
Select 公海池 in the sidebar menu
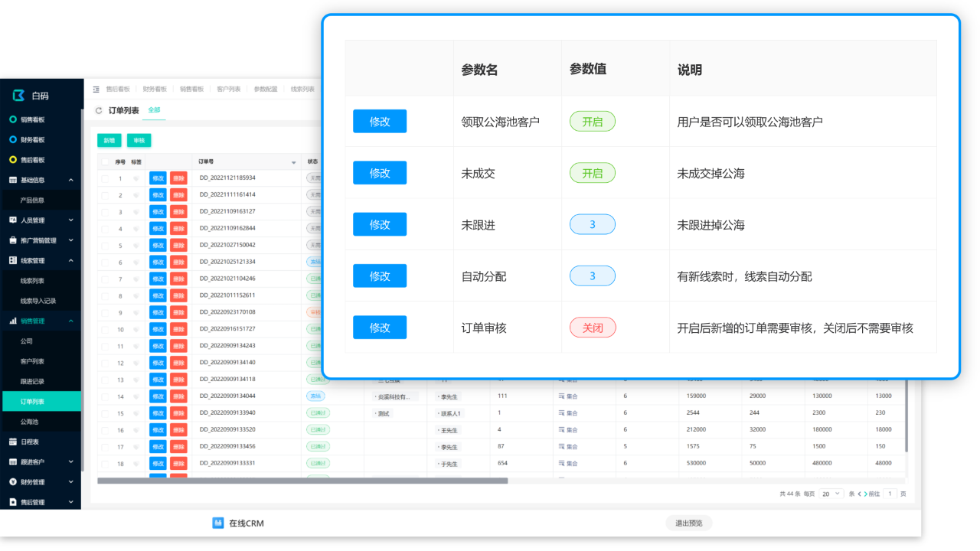[x=29, y=422]
